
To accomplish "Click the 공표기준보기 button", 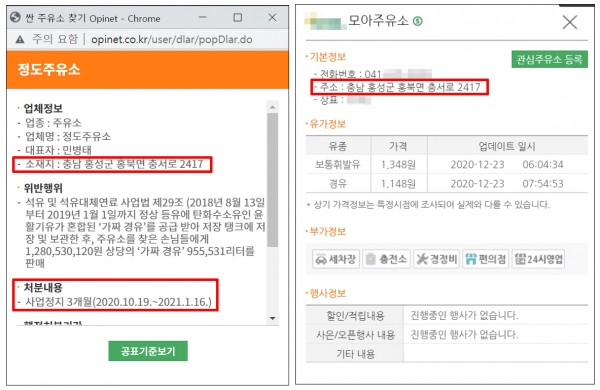I will pyautogui.click(x=148, y=351).
